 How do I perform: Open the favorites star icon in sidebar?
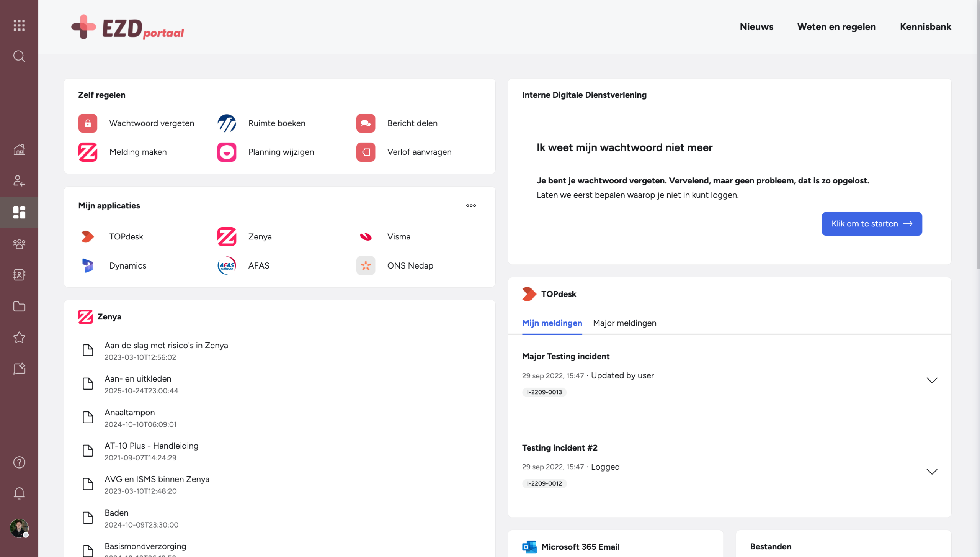pos(19,337)
